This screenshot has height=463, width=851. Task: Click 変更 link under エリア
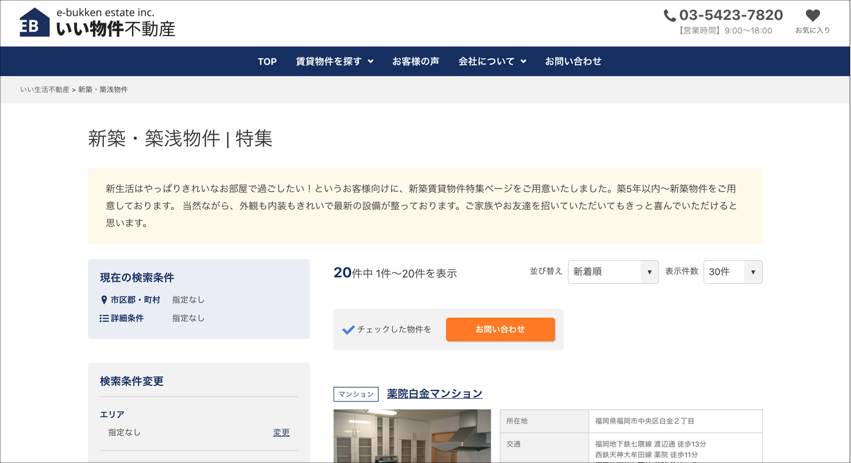coord(281,433)
